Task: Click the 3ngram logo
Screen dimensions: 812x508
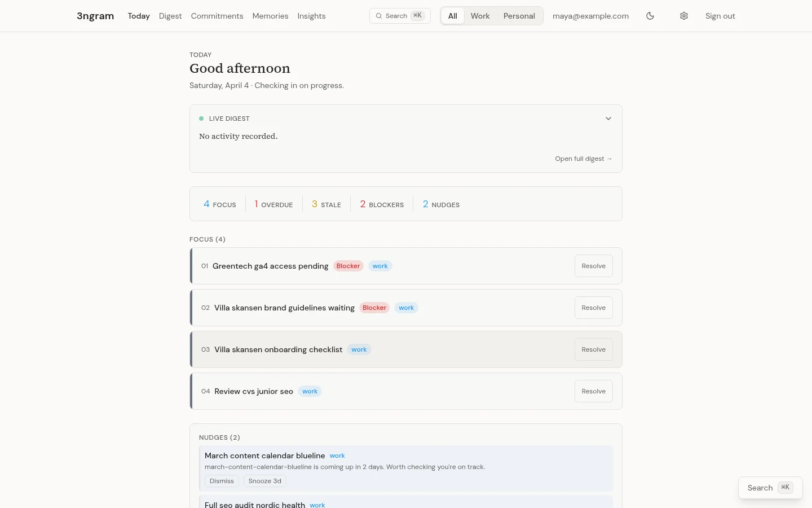Action: (95, 16)
